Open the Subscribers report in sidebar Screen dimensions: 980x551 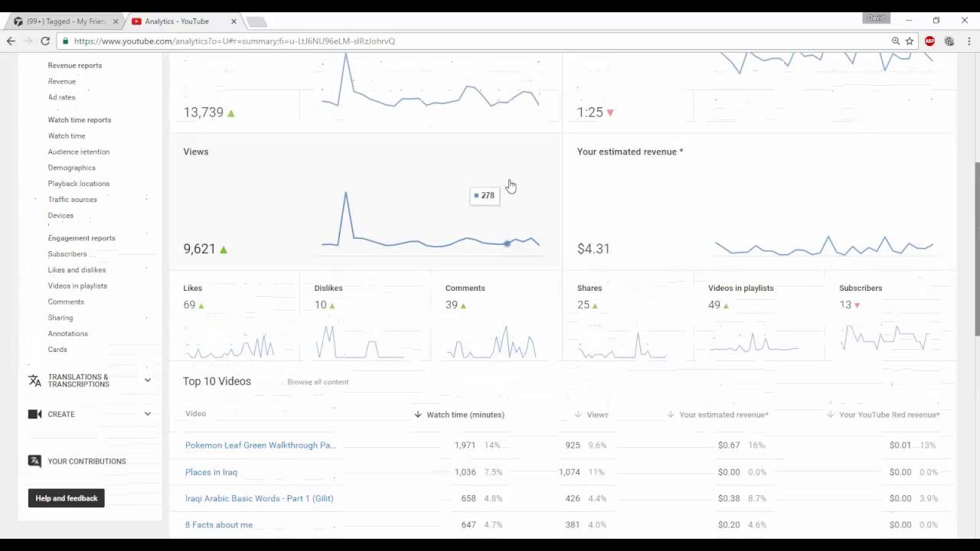point(67,254)
